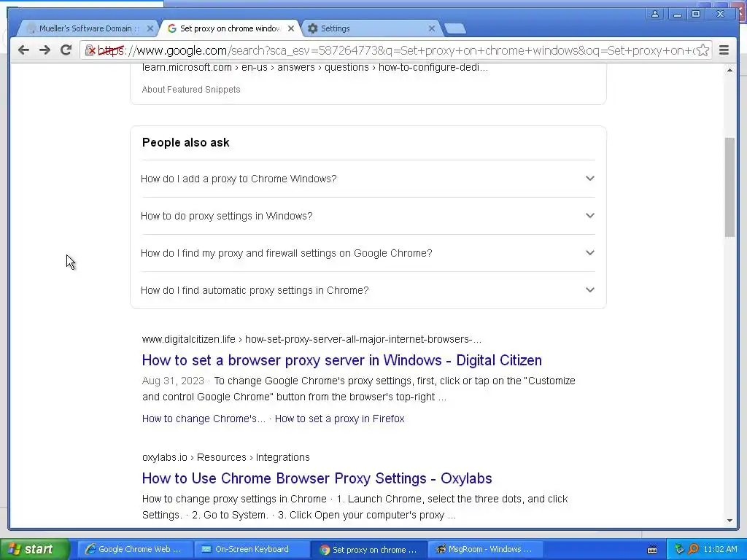Click the address bar URL field

(395, 50)
